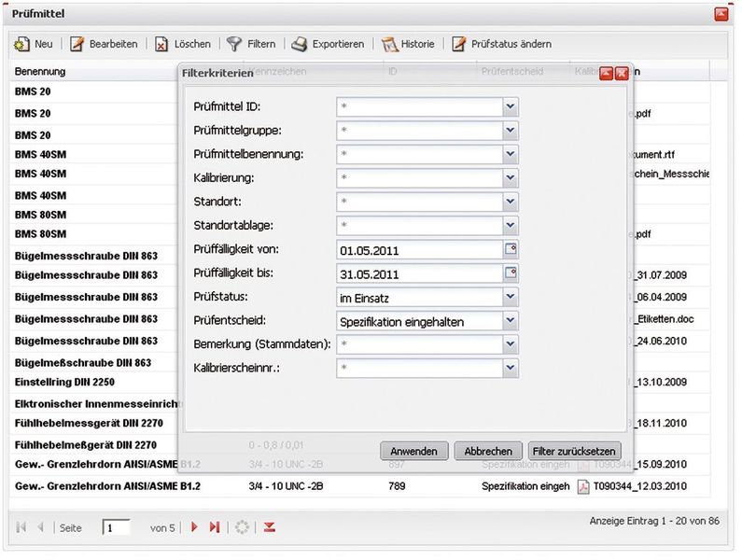
Task: Expand the Bemerkung (Stammdaten) dropdown
Action: click(x=511, y=344)
